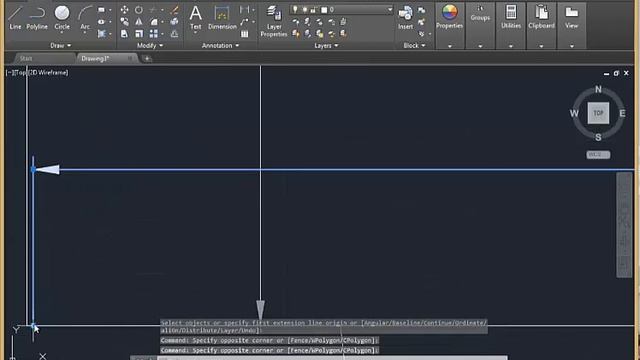Activate the Rotate tool

[x=139, y=9]
